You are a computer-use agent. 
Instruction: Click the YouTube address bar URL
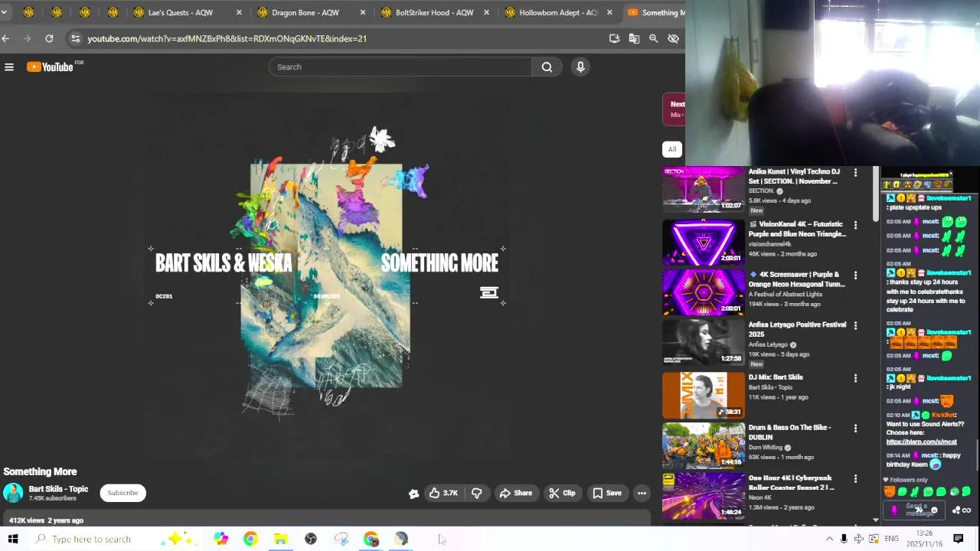pos(227,38)
